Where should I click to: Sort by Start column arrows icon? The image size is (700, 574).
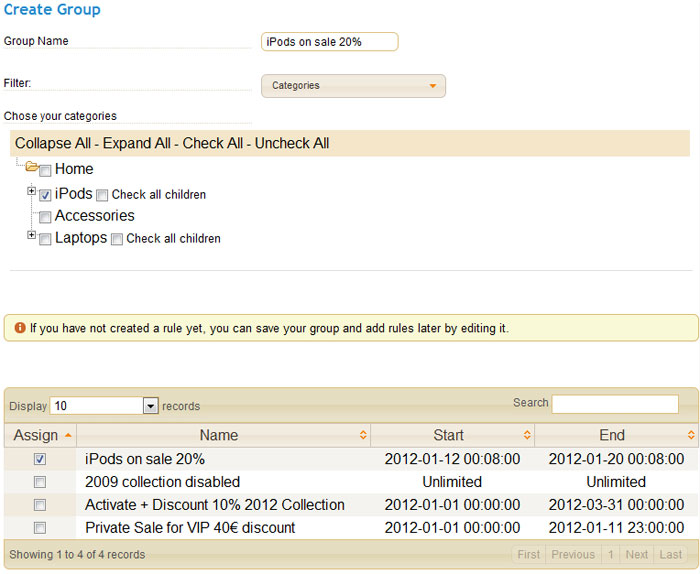[x=527, y=435]
